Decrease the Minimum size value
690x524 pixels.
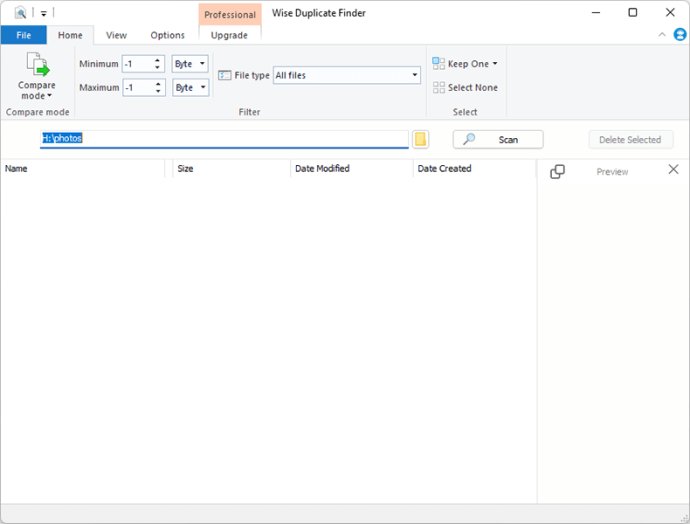tap(157, 67)
